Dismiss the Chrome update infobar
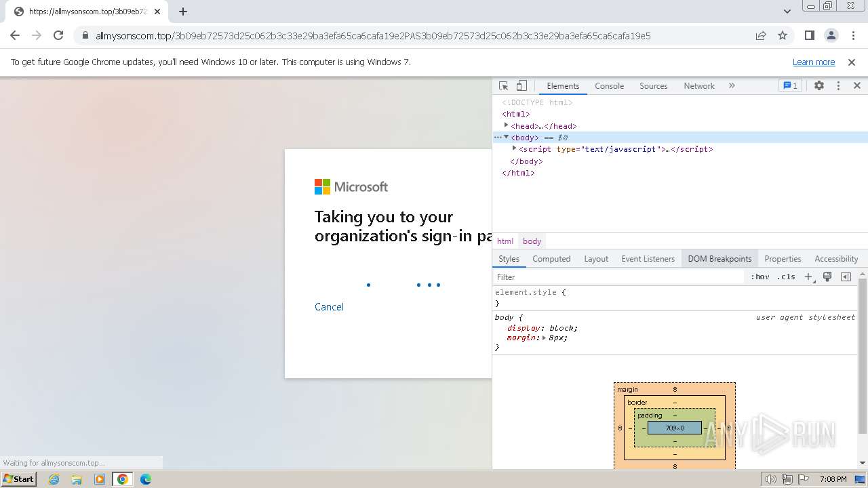This screenshot has height=488, width=868. [852, 62]
